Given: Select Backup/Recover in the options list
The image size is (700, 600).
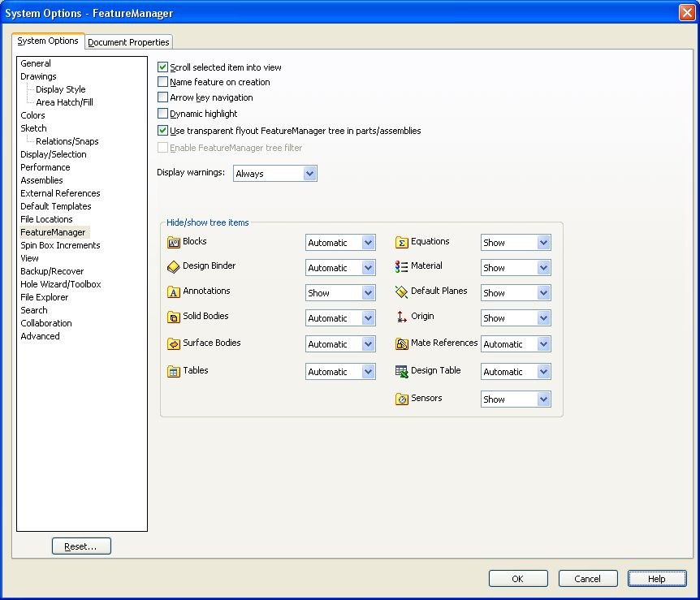Looking at the screenshot, I should click(x=52, y=271).
